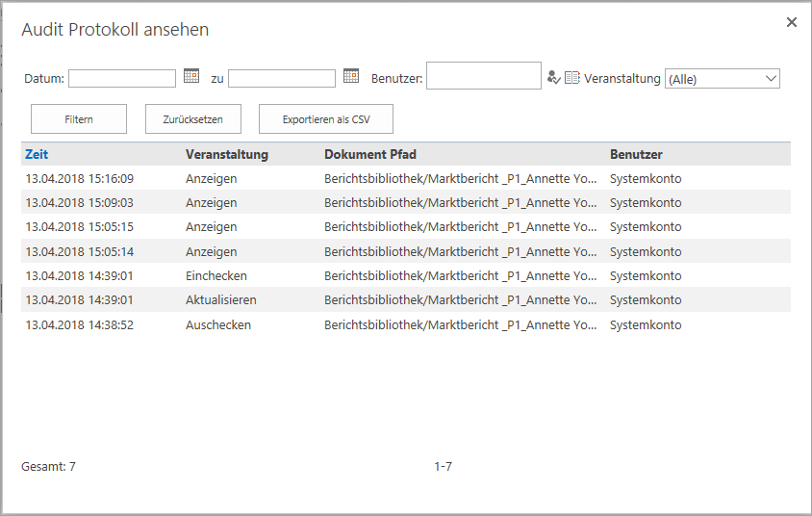Close the Audit Protokoll dialog
This screenshot has width=812, height=516.
tap(791, 22)
